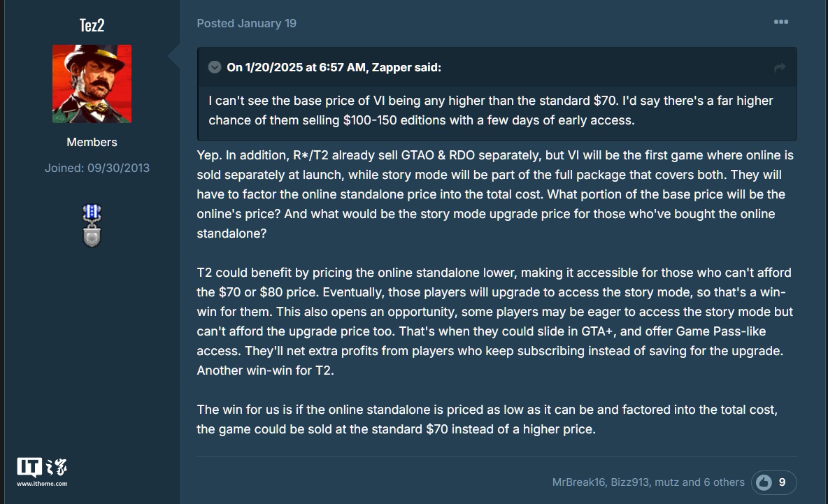Click the thumbs-up like reaction icon
The width and height of the screenshot is (828, 504).
[764, 482]
